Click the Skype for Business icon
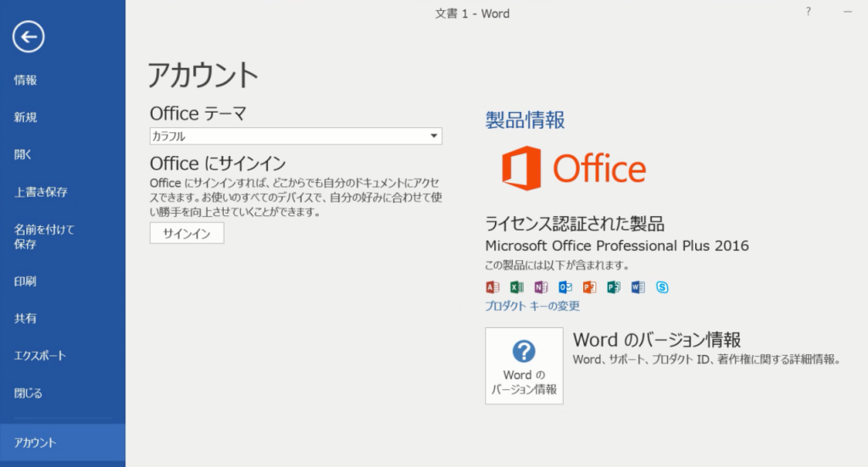868x467 pixels. (662, 287)
